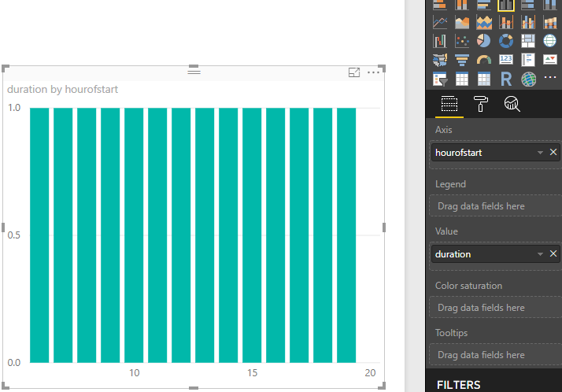This screenshot has height=392, width=562.
Task: Click the 'Legend' section label
Action: (x=450, y=184)
